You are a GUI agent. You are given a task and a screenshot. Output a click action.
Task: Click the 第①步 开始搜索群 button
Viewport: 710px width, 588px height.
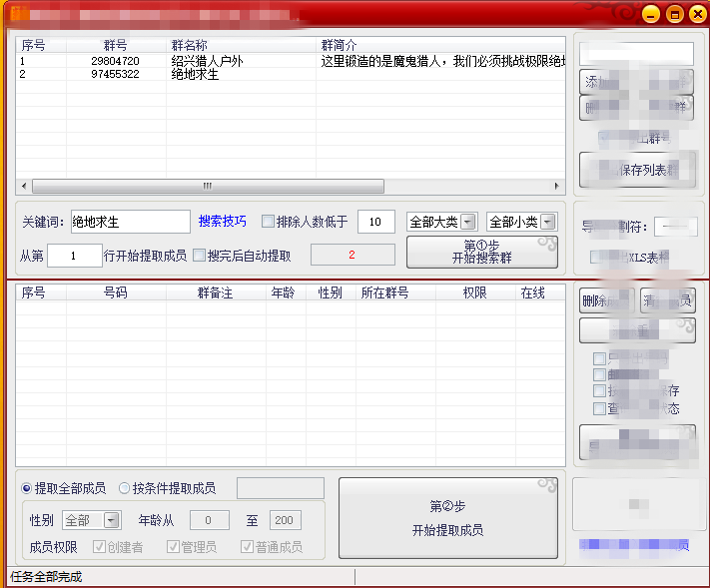point(481,253)
